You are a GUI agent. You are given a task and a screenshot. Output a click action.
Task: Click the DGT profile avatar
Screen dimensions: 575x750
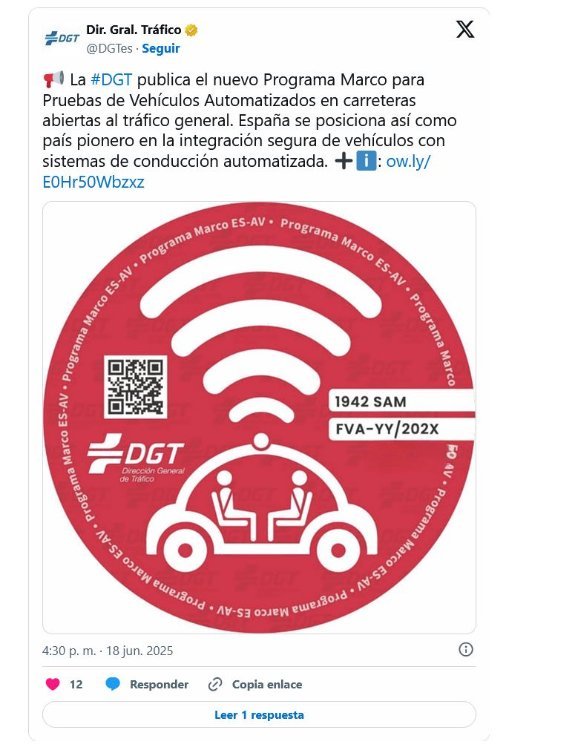[62, 38]
